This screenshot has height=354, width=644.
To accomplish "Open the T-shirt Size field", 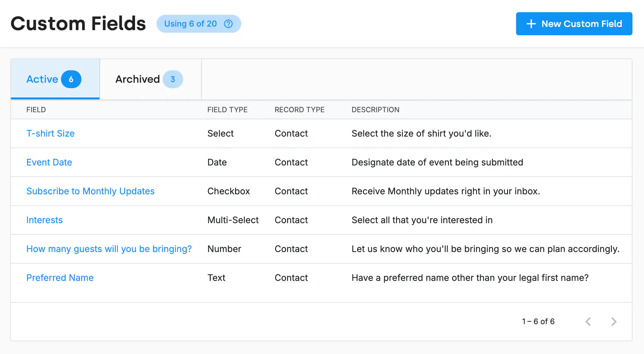I will coord(50,133).
